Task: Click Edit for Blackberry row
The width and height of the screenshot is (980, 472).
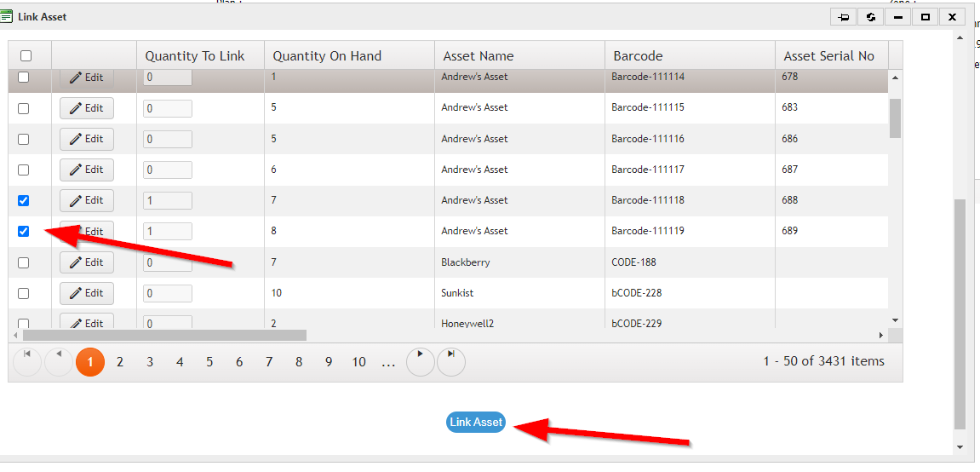Action: (87, 262)
